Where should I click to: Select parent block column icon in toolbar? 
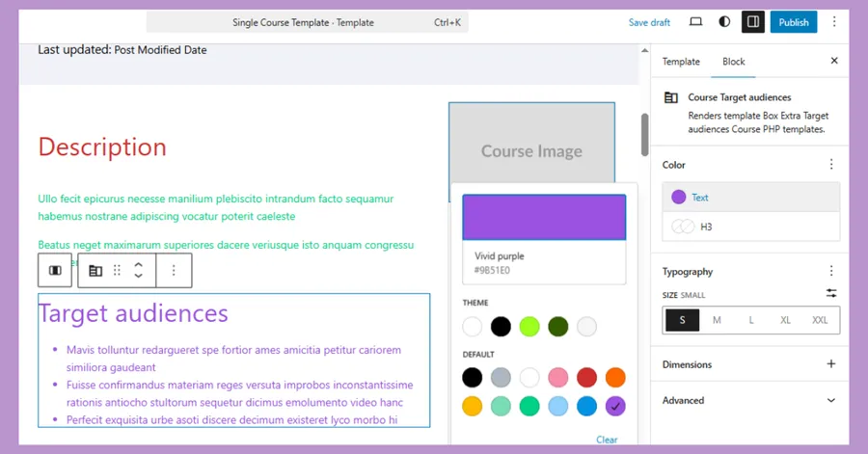pos(55,271)
